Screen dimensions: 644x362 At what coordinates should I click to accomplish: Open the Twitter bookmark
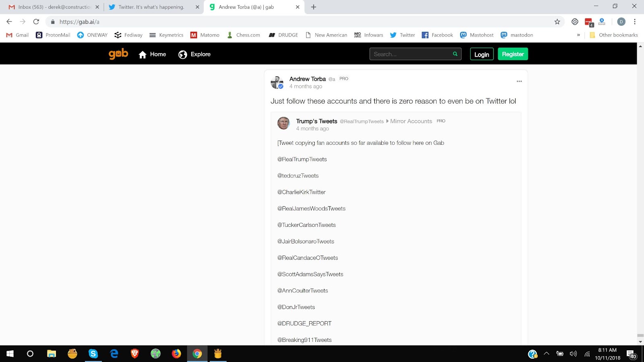coord(402,35)
